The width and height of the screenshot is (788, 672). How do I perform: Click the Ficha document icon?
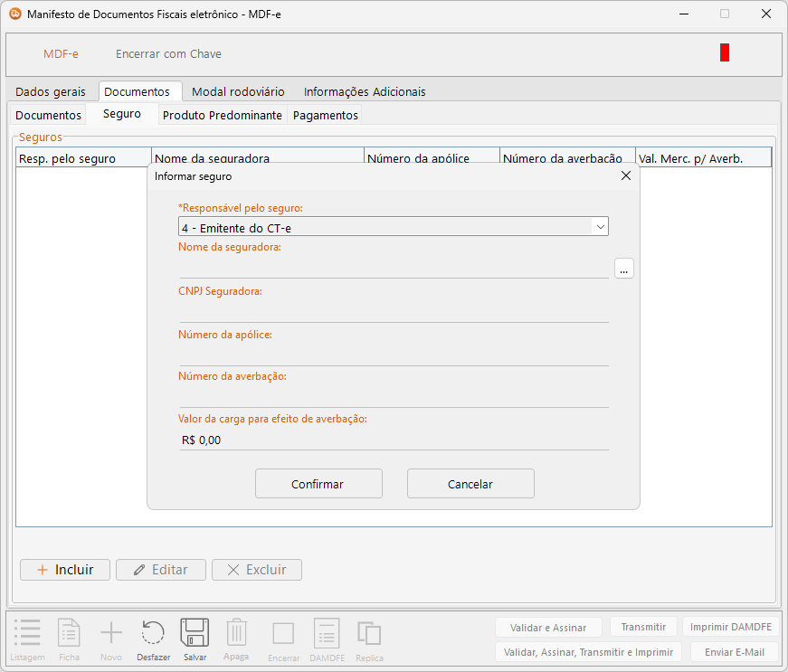69,633
